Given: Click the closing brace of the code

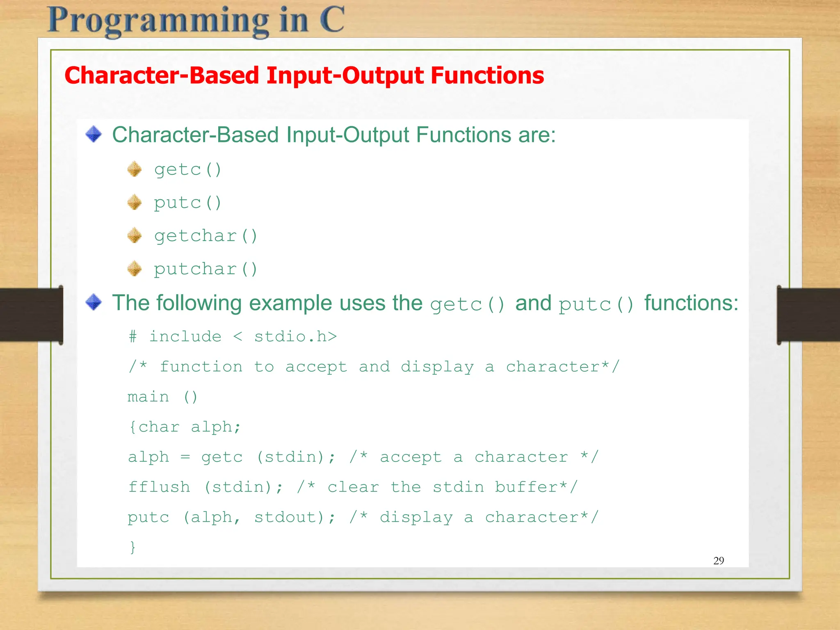Looking at the screenshot, I should tap(132, 547).
